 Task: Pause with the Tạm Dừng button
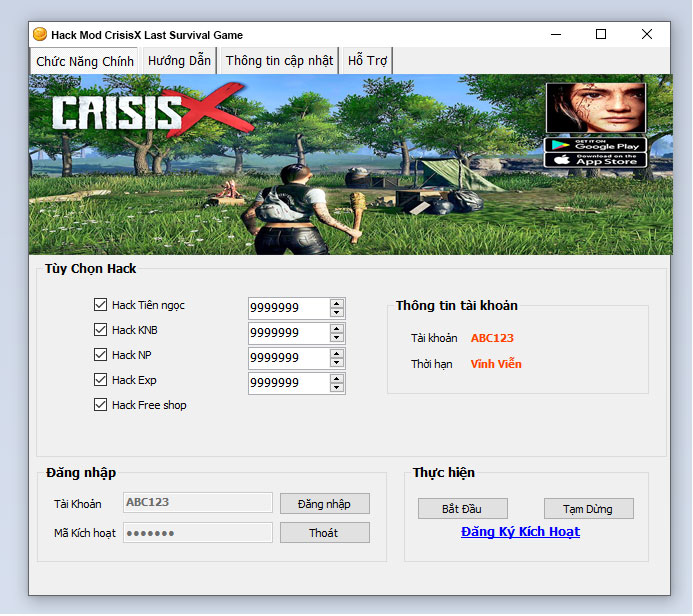pyautogui.click(x=588, y=509)
